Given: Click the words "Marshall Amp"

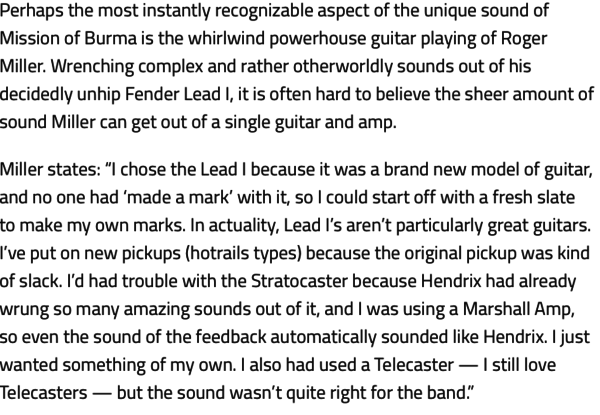Looking at the screenshot, I should click(518, 310).
